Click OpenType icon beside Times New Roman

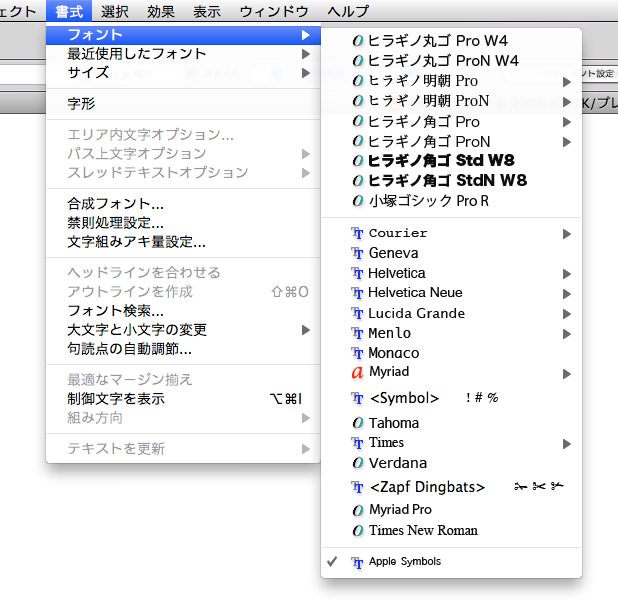click(x=357, y=531)
